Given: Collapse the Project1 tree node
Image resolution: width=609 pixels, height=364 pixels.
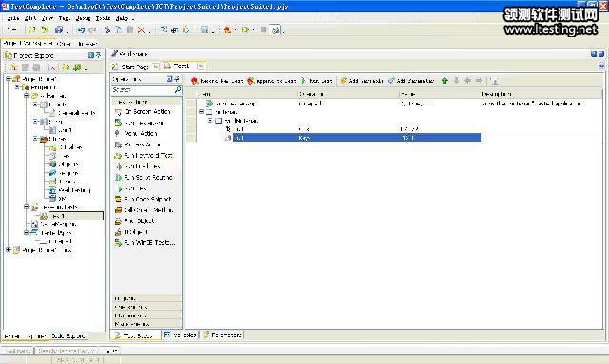Looking at the screenshot, I should point(17,87).
